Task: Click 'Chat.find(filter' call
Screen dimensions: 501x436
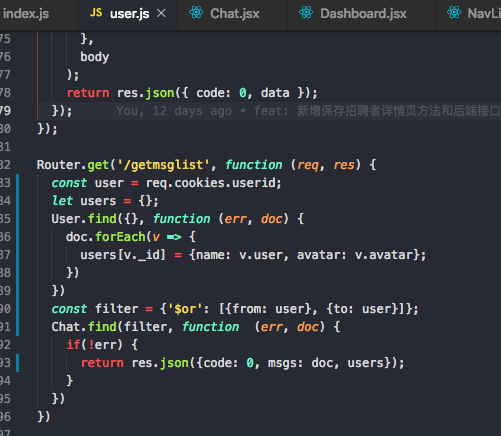Action: click(109, 327)
